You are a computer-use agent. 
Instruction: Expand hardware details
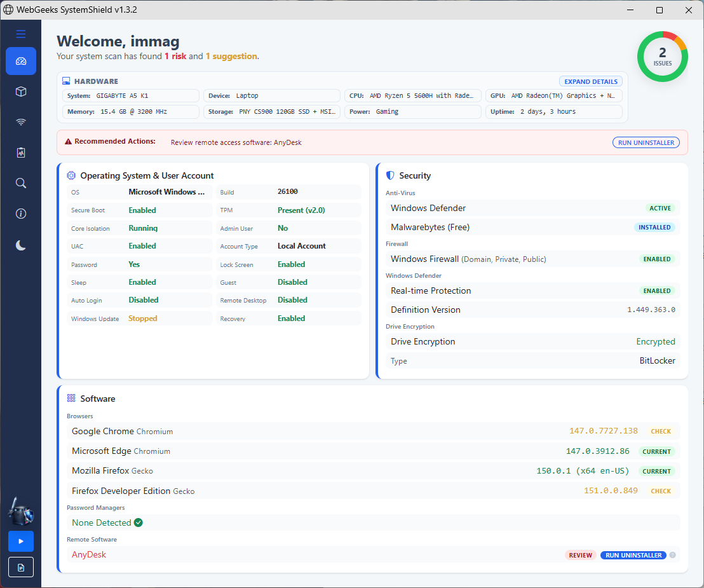[591, 81]
